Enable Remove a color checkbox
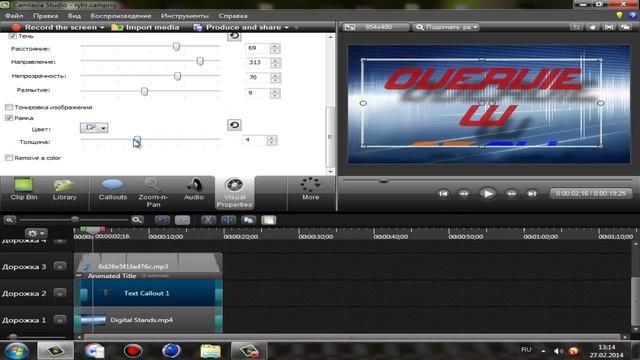The width and height of the screenshot is (640, 360). coord(9,158)
